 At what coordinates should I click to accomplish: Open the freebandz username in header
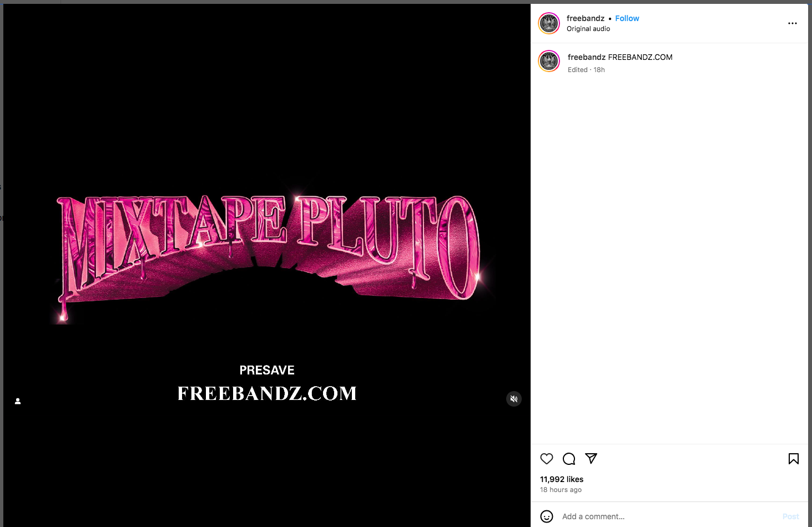[586, 18]
